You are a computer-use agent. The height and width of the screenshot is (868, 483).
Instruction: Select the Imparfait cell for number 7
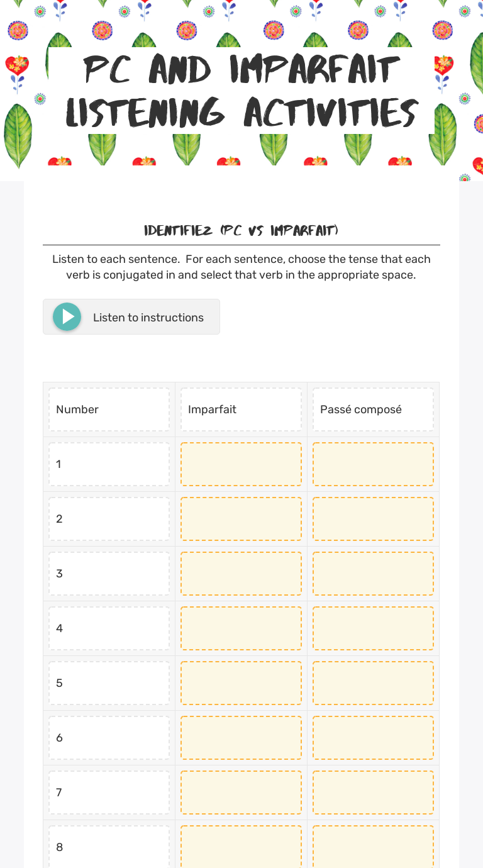(x=241, y=793)
